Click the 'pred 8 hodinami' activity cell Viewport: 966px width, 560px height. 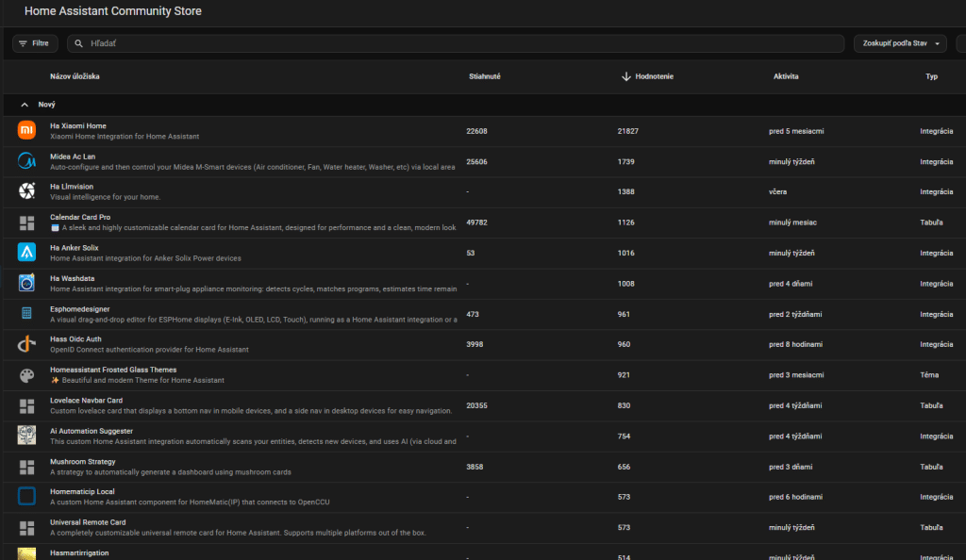click(795, 345)
